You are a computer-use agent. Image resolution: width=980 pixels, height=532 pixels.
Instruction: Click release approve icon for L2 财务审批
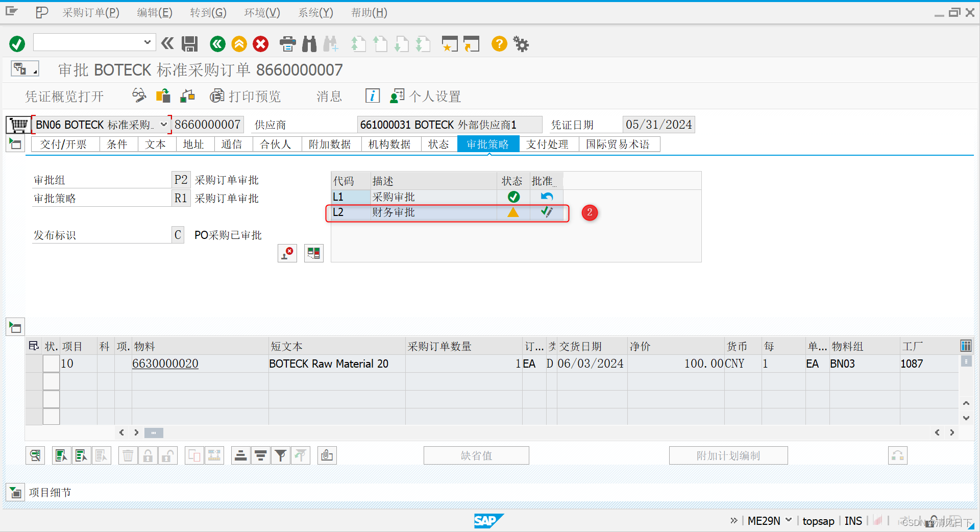coord(547,212)
